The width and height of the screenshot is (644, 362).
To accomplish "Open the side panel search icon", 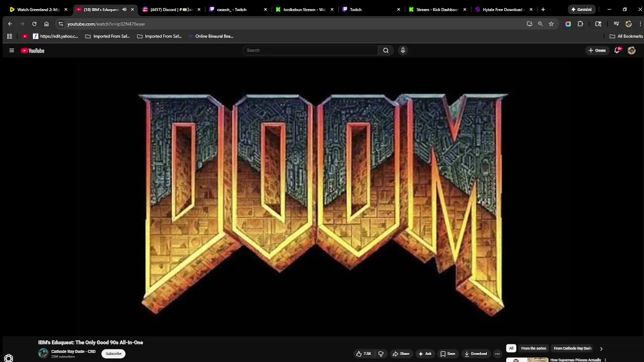I will pos(598,24).
